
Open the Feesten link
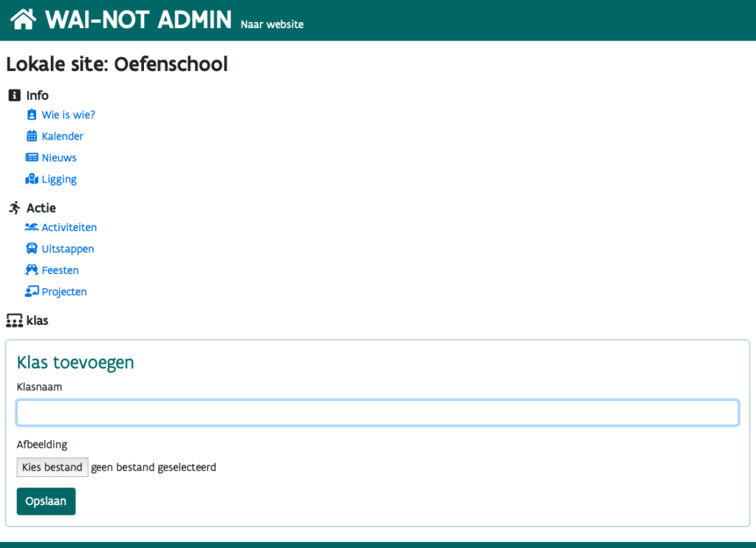(61, 270)
